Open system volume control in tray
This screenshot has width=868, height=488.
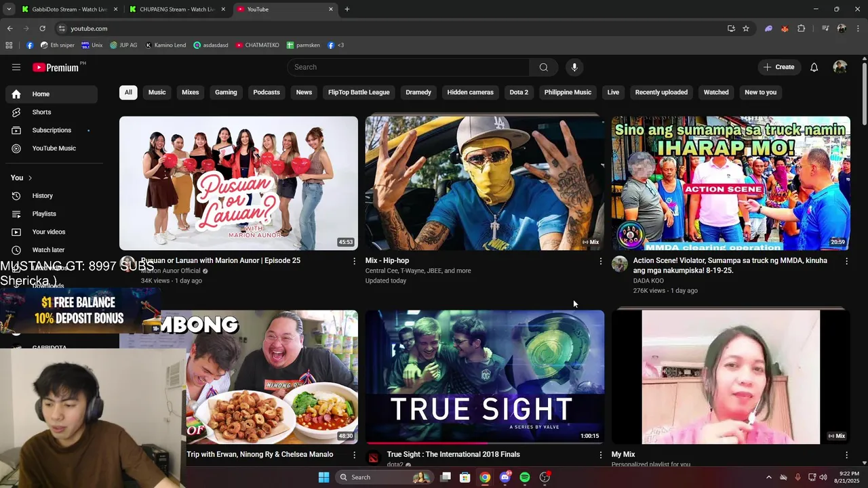[823, 477]
